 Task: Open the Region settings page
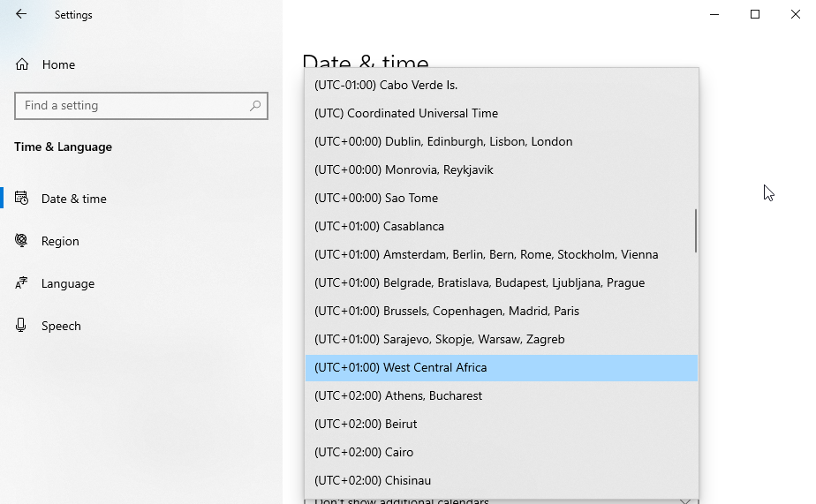60,241
